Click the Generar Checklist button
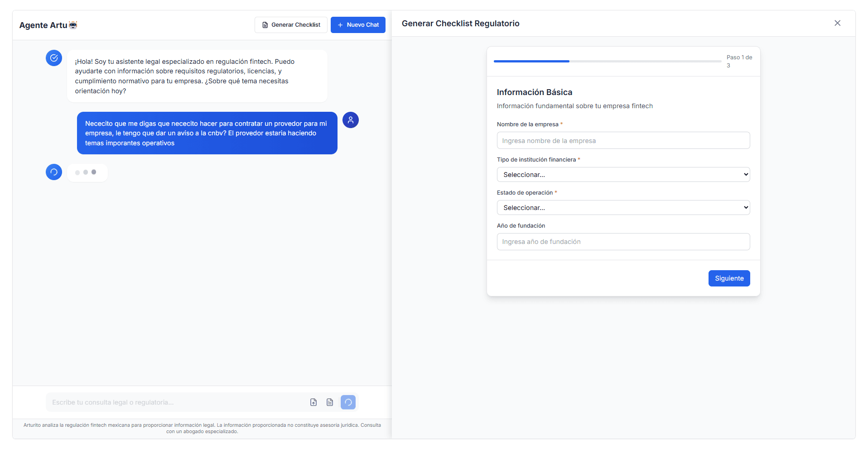This screenshot has height=458, width=868. [291, 25]
